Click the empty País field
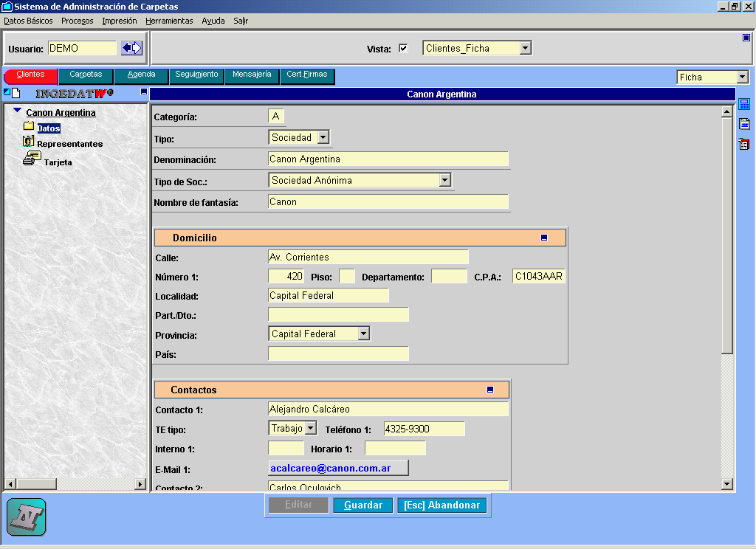This screenshot has width=756, height=549. point(338,353)
